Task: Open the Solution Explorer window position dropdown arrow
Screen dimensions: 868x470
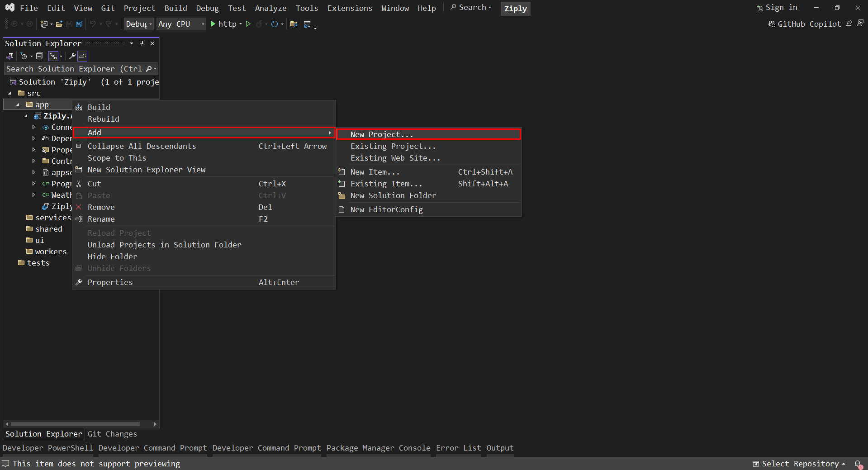Action: click(x=132, y=43)
